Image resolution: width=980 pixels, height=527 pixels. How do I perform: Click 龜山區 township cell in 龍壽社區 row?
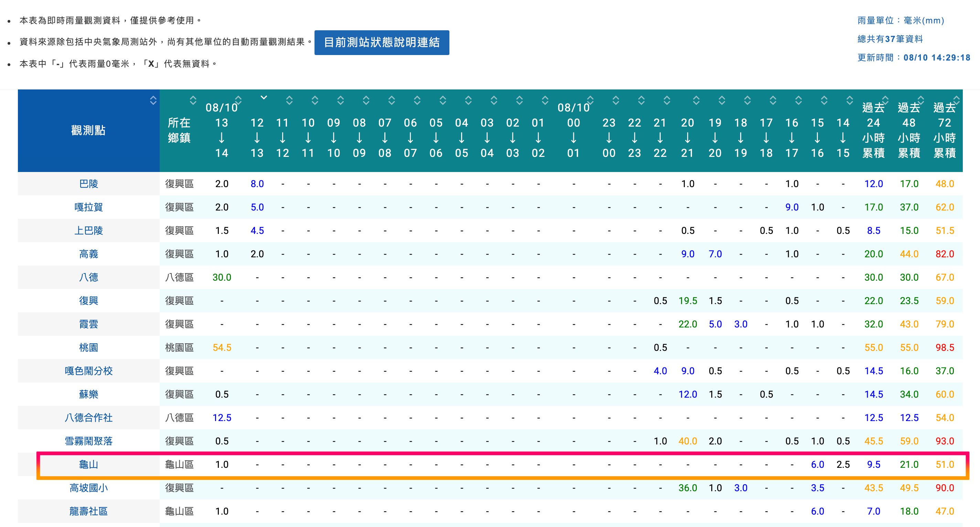pos(179,512)
